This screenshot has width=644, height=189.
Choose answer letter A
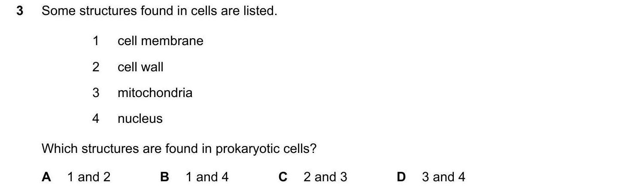coord(46,177)
